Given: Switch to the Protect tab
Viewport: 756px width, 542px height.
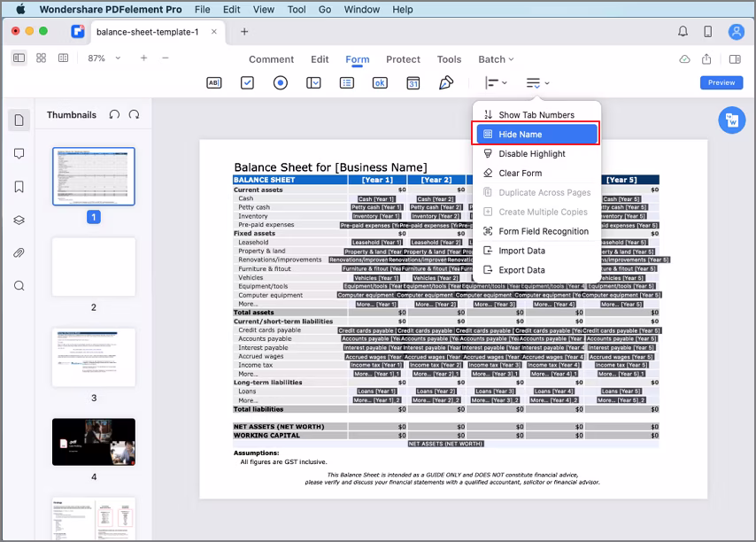Looking at the screenshot, I should pyautogui.click(x=403, y=59).
